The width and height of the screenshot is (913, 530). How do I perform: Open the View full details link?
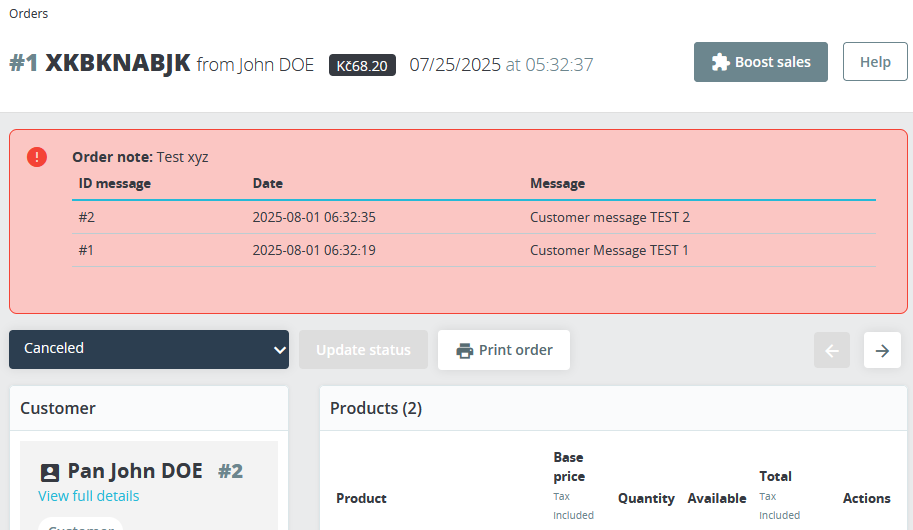[x=89, y=496]
